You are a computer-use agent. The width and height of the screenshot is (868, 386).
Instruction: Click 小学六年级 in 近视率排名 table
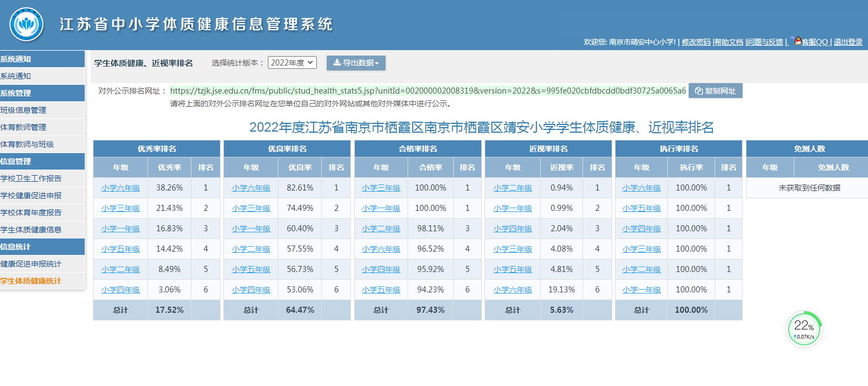pos(513,290)
